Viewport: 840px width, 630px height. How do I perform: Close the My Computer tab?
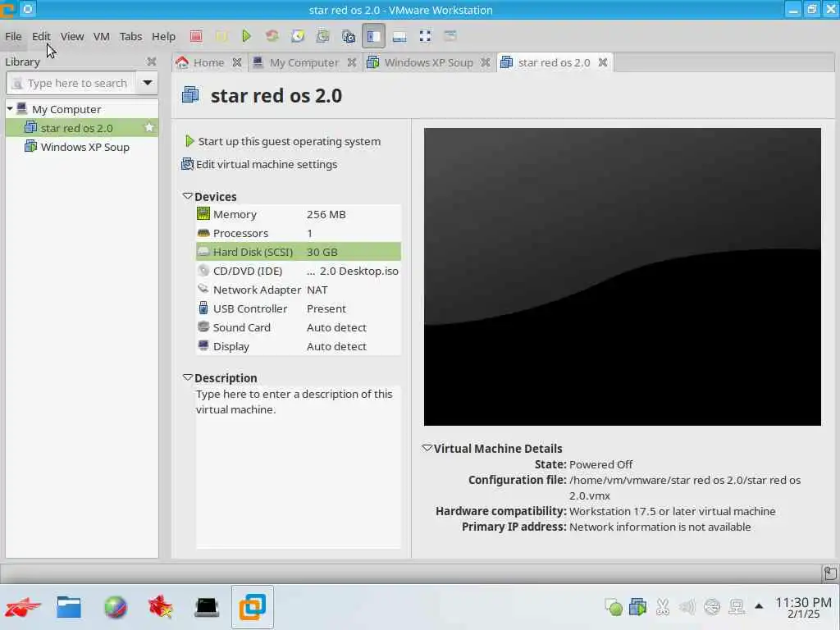(x=351, y=62)
